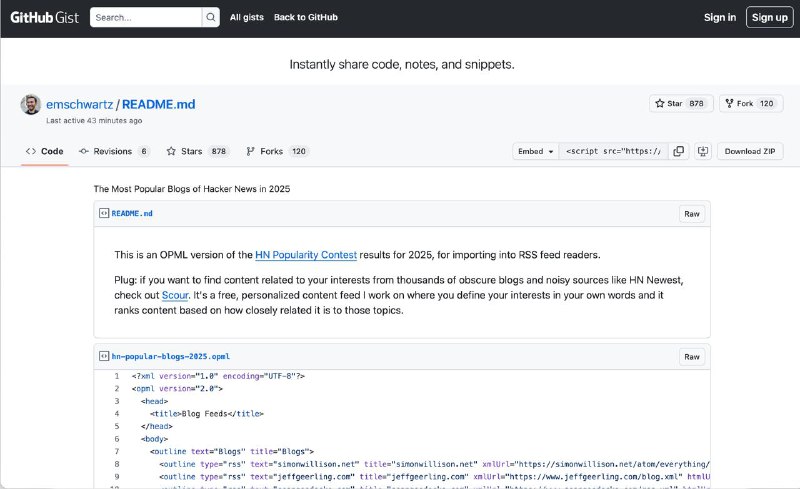Open the Embed dropdown menu
This screenshot has width=800, height=489.
(x=535, y=151)
